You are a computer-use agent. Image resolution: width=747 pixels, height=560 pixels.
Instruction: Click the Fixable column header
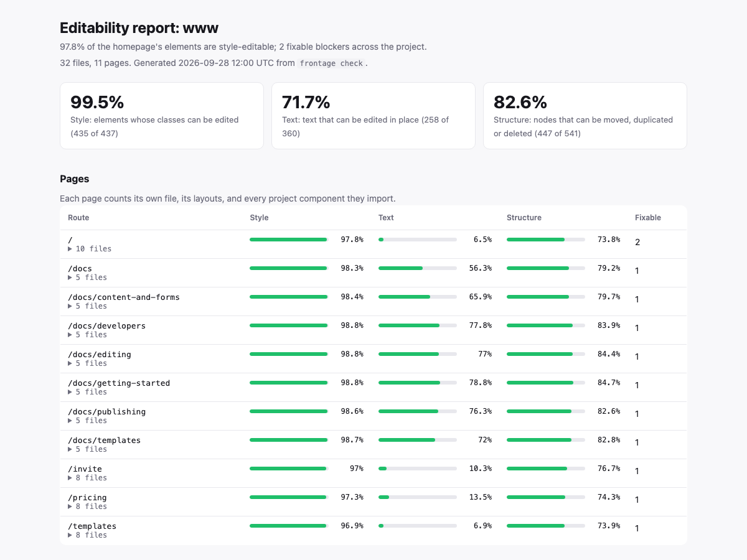[648, 218]
